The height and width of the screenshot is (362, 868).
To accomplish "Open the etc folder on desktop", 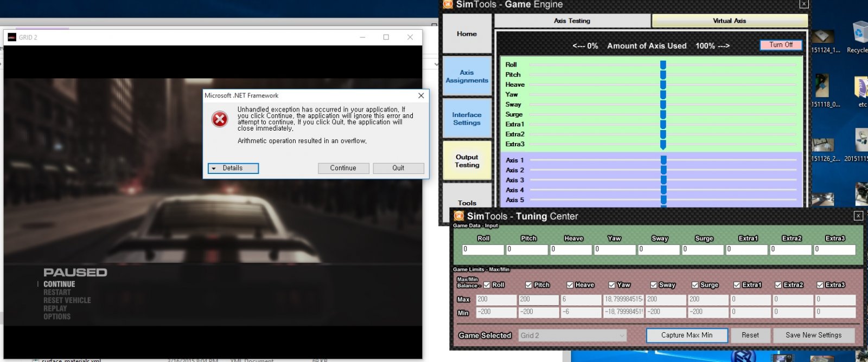I will coord(861,88).
